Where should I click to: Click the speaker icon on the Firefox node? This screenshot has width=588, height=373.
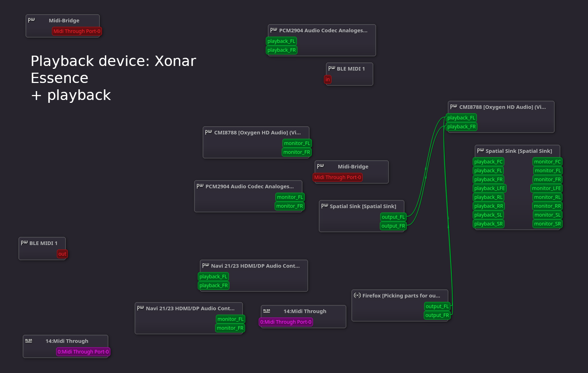pos(357,295)
